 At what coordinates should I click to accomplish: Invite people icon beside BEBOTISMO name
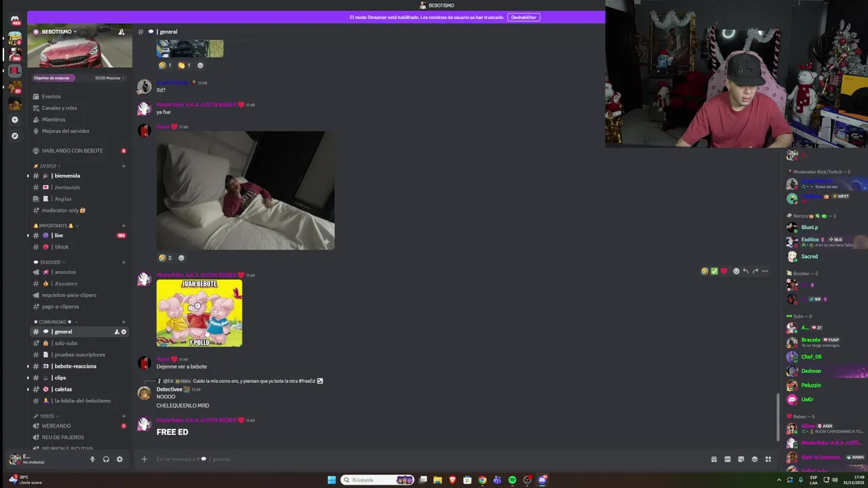(121, 32)
